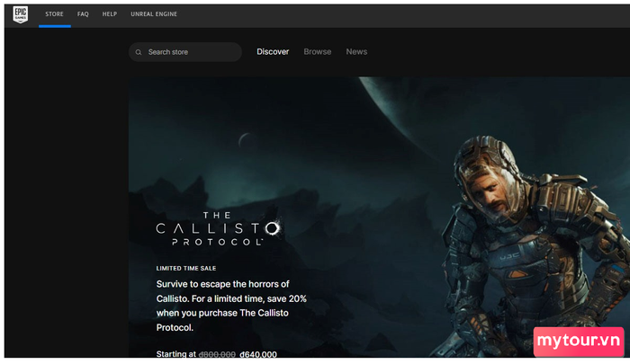Go to the HELP menu item

pos(109,14)
